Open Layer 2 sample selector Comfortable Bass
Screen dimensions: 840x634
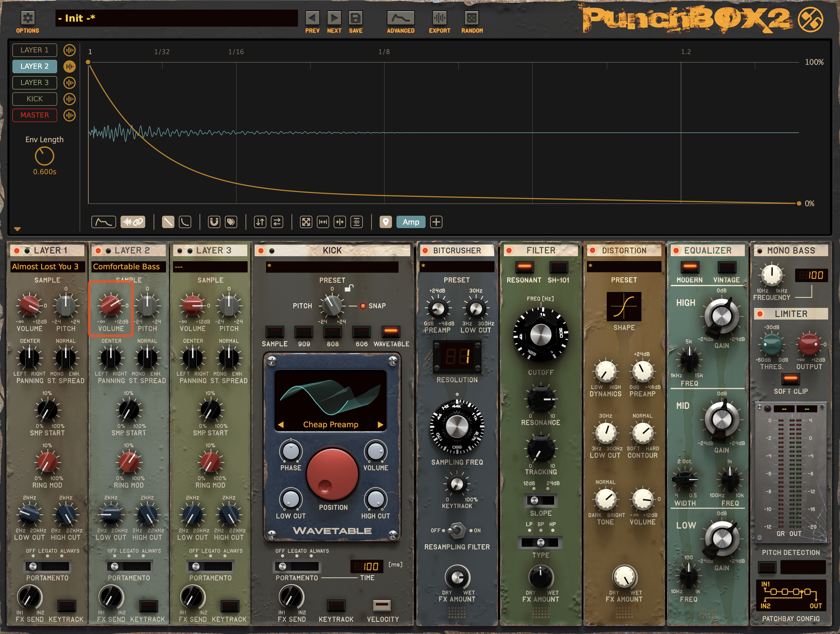click(x=129, y=267)
